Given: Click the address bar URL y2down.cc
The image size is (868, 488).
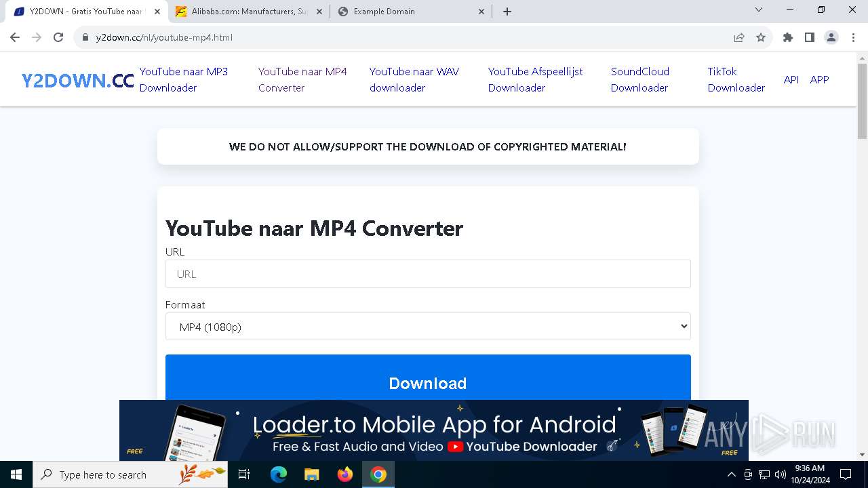Looking at the screenshot, I should (x=164, y=37).
